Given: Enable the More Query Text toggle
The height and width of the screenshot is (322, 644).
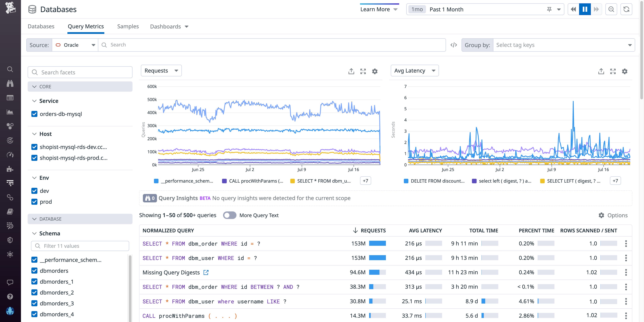Looking at the screenshot, I should tap(229, 215).
